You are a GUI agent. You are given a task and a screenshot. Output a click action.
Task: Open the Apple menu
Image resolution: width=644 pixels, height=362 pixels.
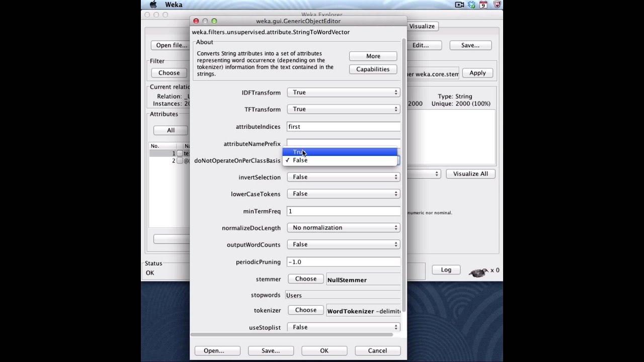click(153, 5)
